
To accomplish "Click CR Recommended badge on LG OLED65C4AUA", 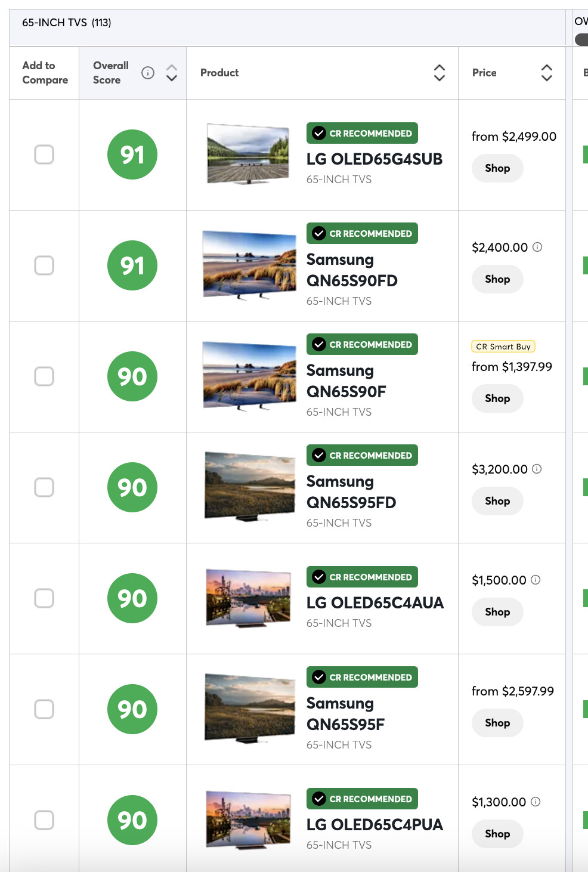I will 362,577.
